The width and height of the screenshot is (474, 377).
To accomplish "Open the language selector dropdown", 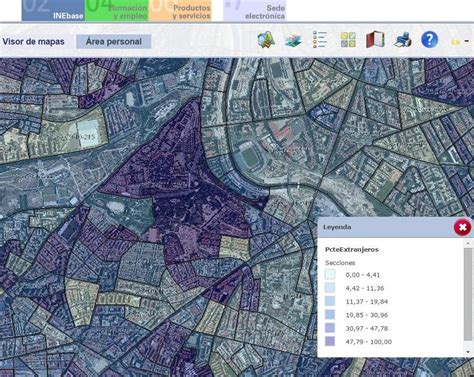I will pyautogui.click(x=460, y=42).
